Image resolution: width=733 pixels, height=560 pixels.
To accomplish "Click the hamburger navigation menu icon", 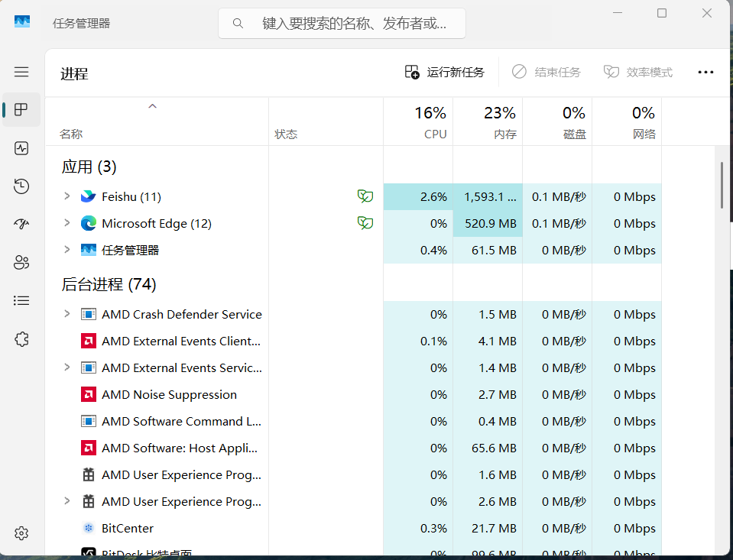I will coord(21,72).
